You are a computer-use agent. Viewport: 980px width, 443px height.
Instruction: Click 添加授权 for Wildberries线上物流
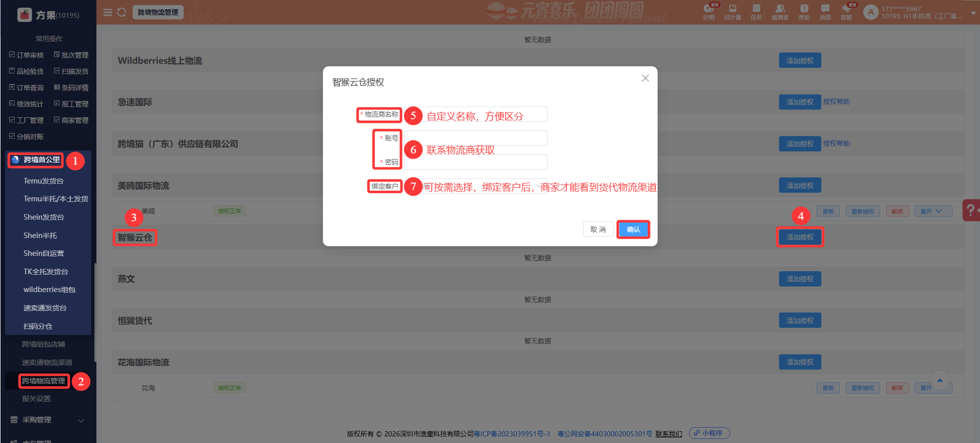click(x=800, y=61)
